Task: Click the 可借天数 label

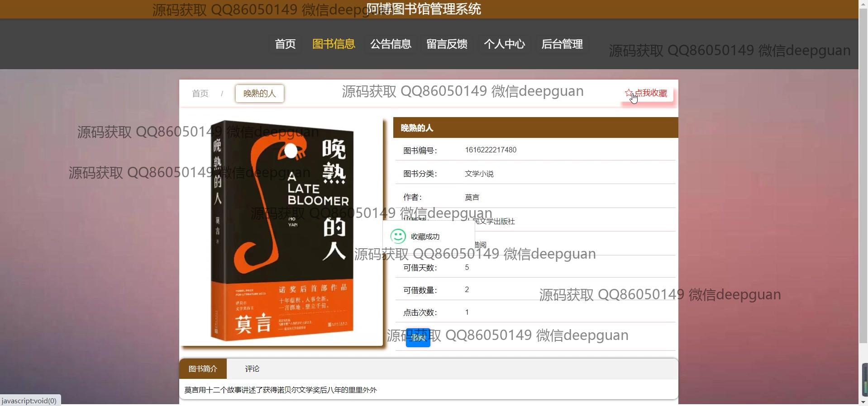Action: 420,268
